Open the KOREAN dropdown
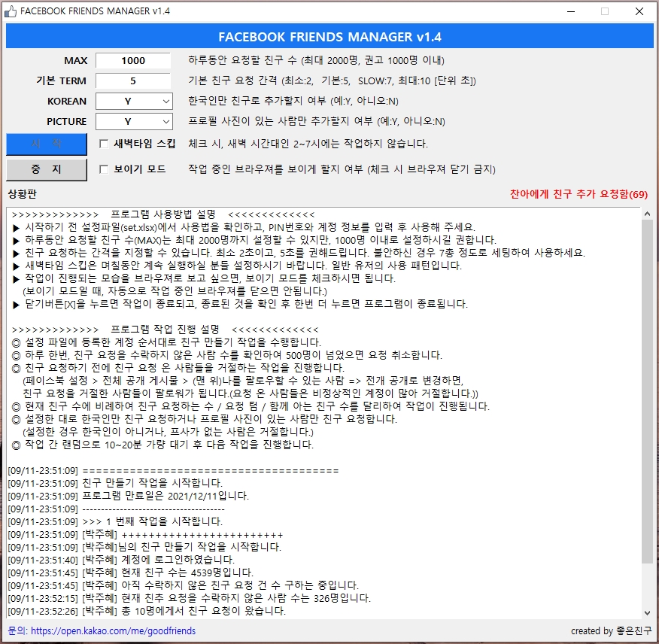659x644 pixels. pos(134,102)
